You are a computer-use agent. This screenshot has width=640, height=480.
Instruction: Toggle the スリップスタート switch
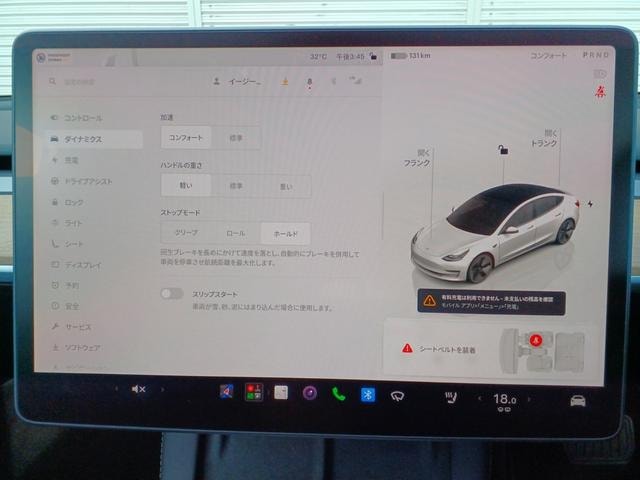point(171,293)
